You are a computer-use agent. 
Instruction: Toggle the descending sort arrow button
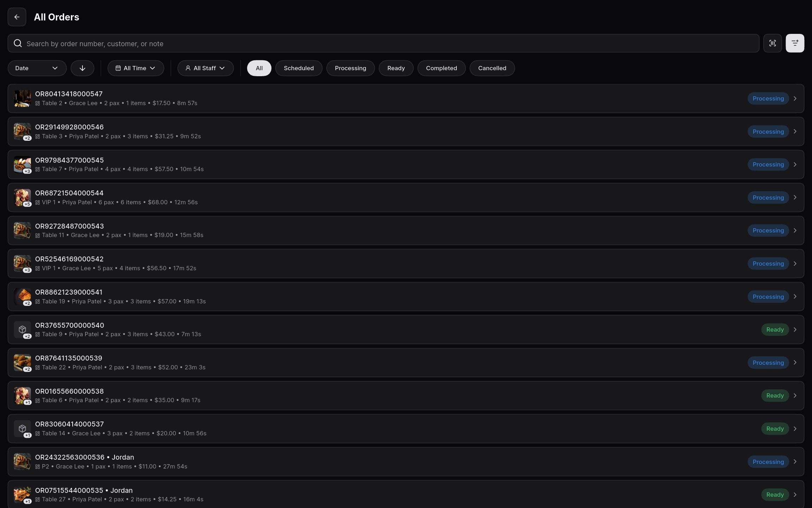coord(82,68)
